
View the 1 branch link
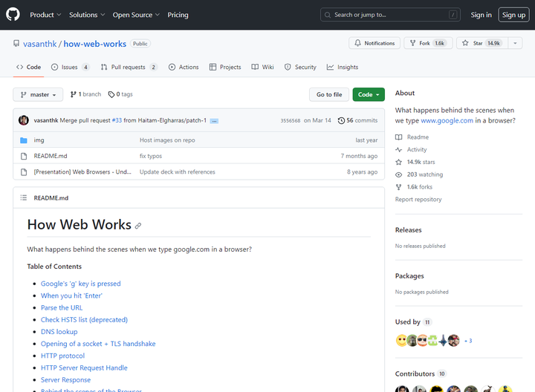pos(85,94)
